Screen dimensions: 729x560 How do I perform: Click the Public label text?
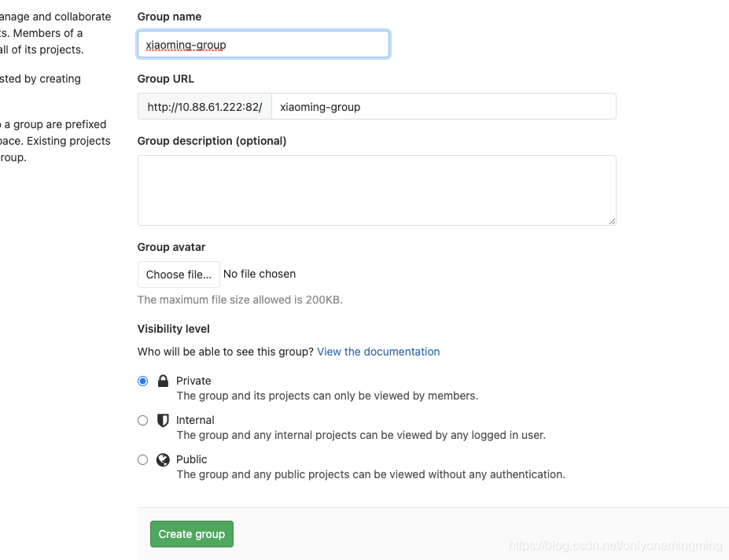tap(192, 459)
